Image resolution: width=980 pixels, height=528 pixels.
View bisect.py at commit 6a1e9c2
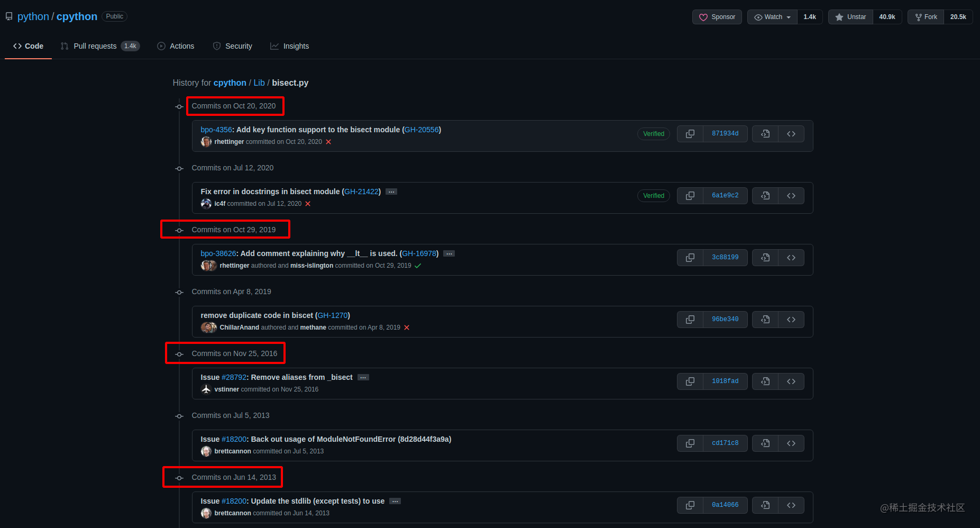(x=765, y=196)
